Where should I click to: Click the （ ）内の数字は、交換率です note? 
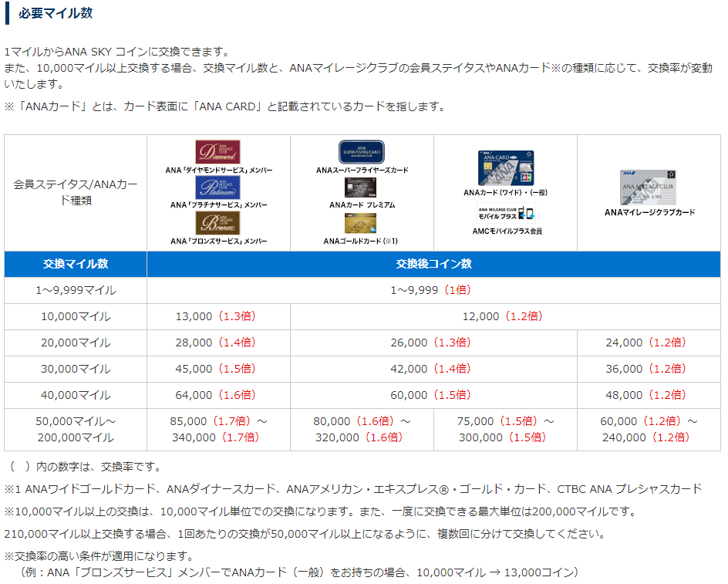click(x=85, y=467)
